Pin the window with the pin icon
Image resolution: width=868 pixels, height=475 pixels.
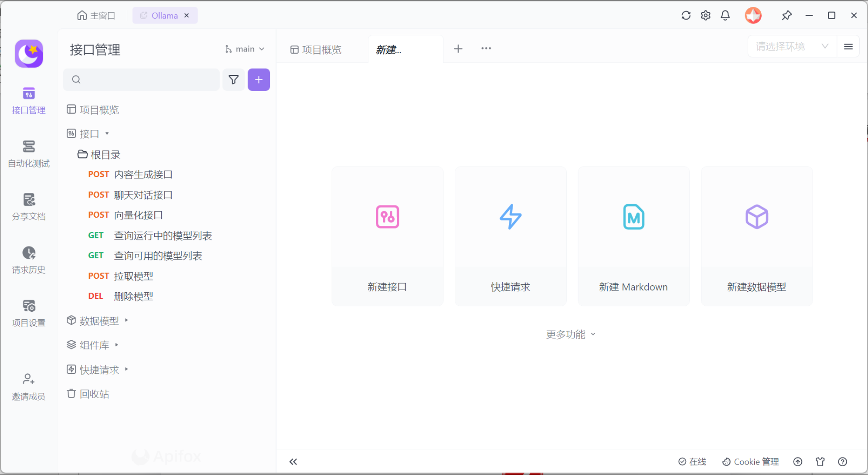click(787, 16)
